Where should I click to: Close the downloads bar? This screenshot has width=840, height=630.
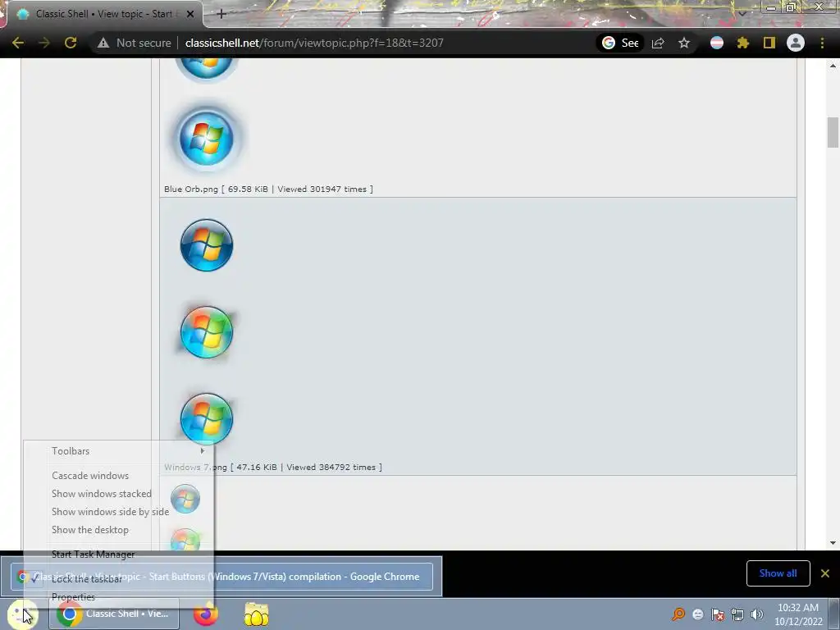(x=825, y=573)
